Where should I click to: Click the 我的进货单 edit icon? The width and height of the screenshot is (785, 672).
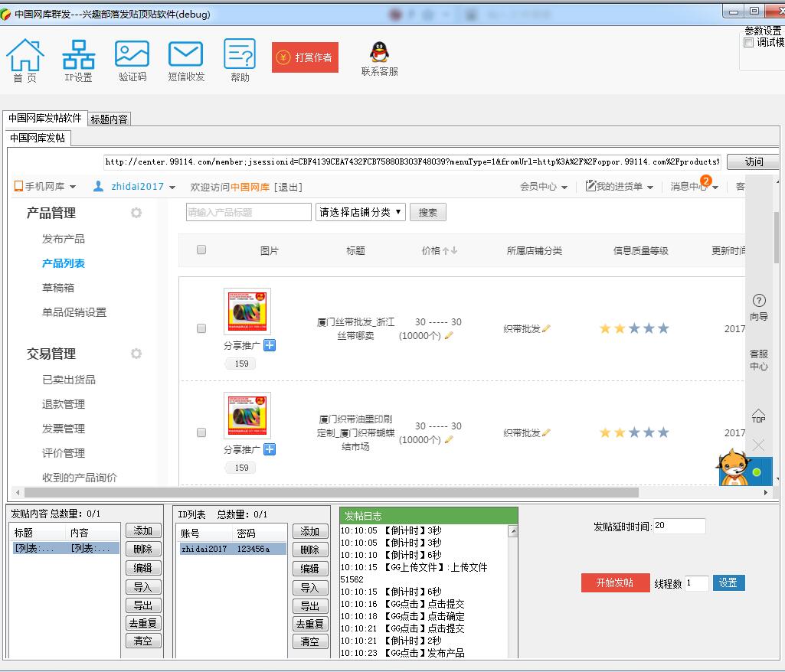pyautogui.click(x=590, y=186)
